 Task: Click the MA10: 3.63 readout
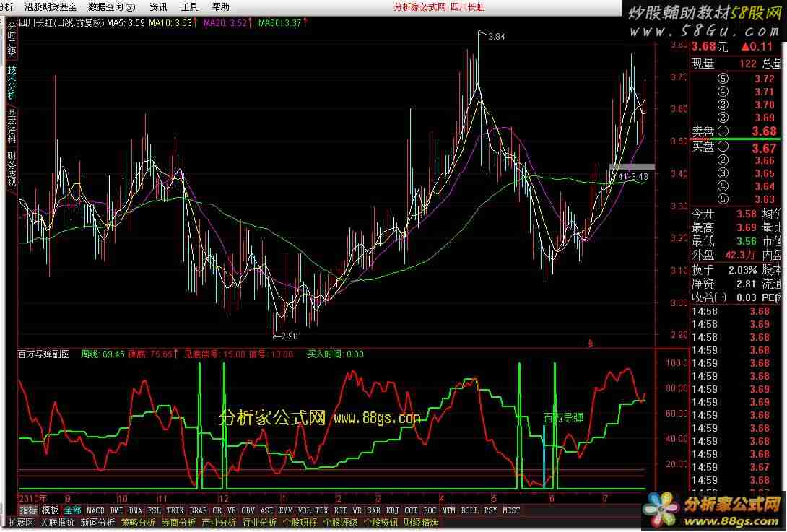click(x=170, y=22)
